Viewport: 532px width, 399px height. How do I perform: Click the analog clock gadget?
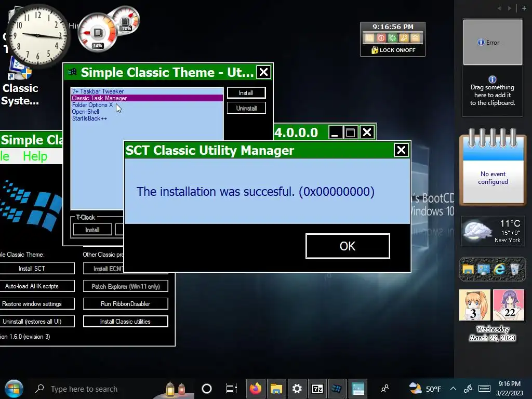(x=37, y=35)
